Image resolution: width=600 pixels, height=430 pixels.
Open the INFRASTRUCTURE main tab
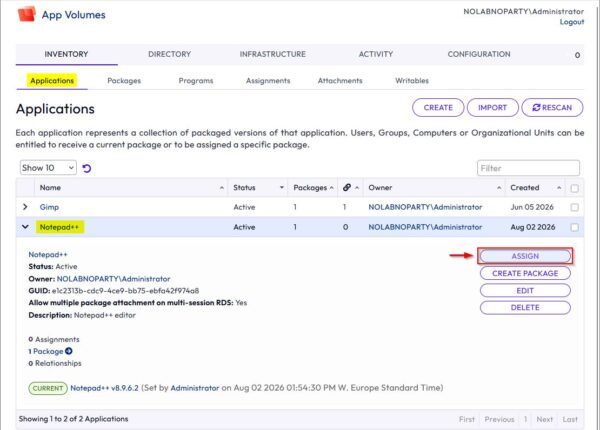pos(273,54)
